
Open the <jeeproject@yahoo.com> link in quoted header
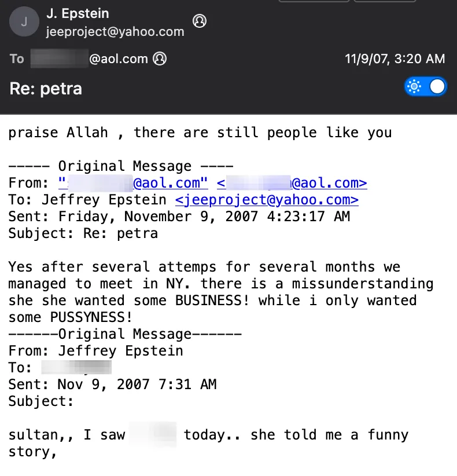pos(266,200)
